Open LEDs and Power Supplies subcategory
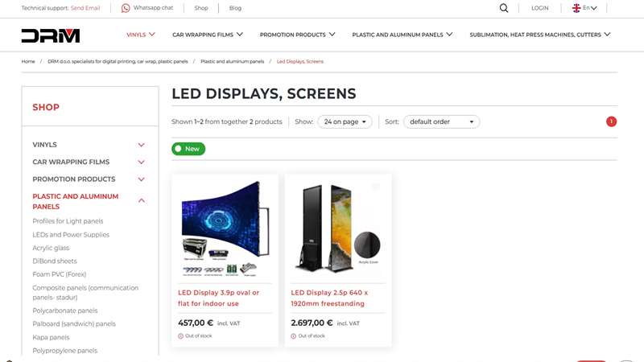Image resolution: width=644 pixels, height=362 pixels. coord(71,234)
